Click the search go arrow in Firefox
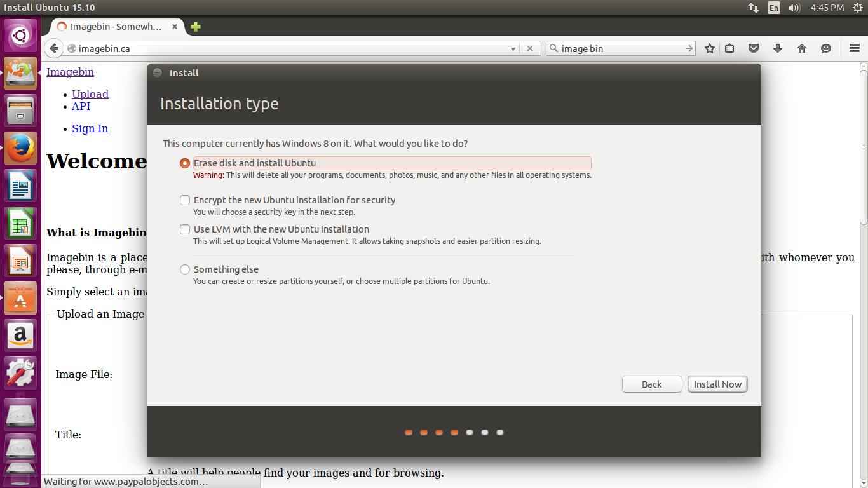Screen dimensions: 868x488 [x=689, y=48]
